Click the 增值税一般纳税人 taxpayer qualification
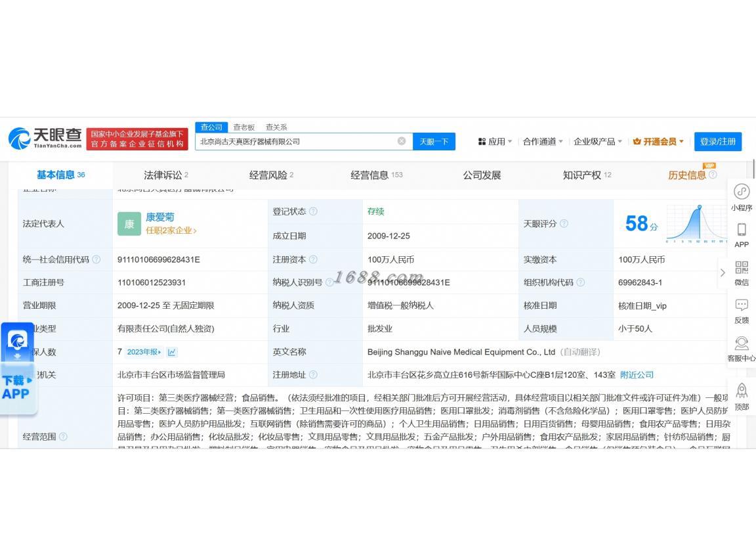This screenshot has height=551, width=756. coord(401,305)
